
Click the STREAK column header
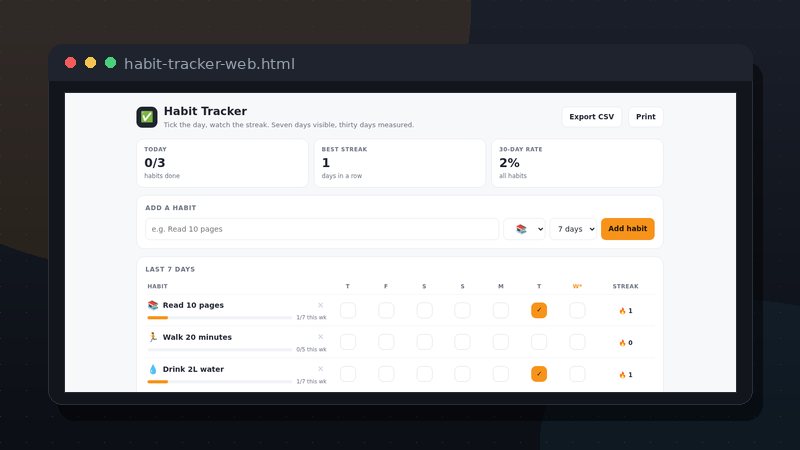(626, 286)
